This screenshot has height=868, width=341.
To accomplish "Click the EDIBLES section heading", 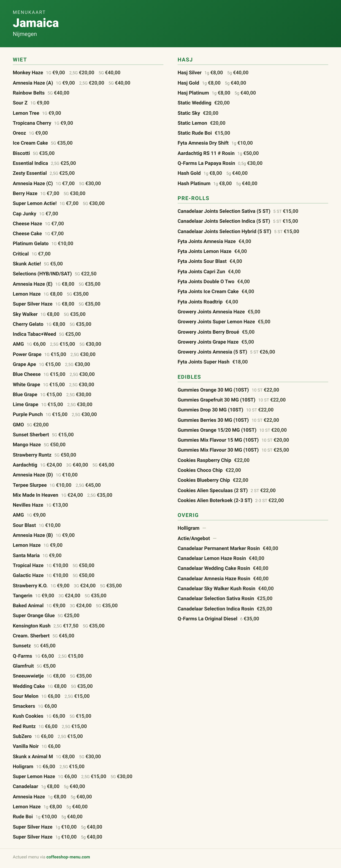I will coord(189,377).
